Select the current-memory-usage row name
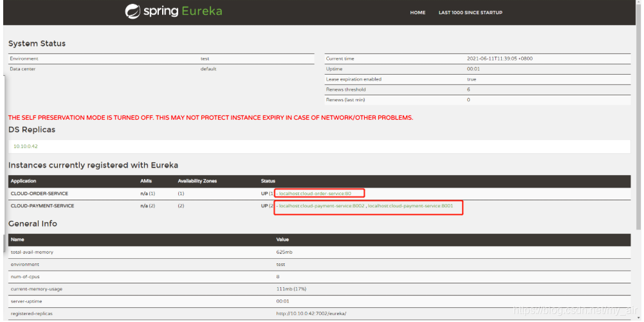 click(x=37, y=289)
